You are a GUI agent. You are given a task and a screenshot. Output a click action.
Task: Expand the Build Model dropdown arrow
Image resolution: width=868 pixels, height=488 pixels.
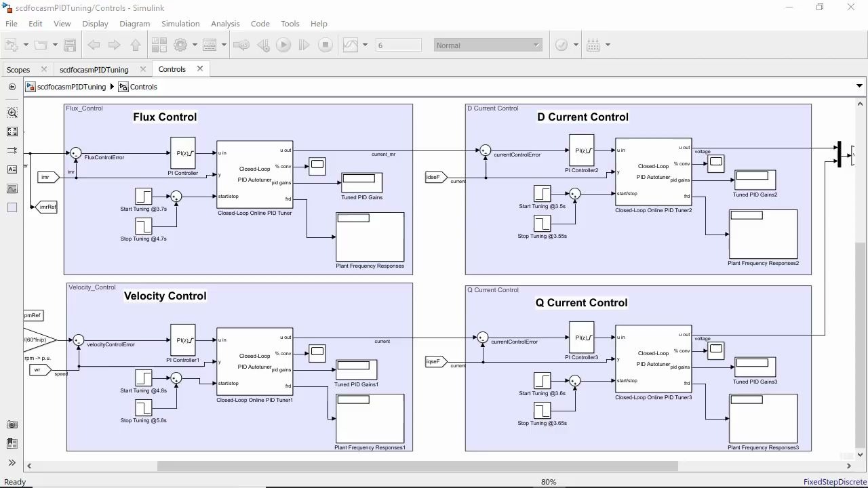608,45
